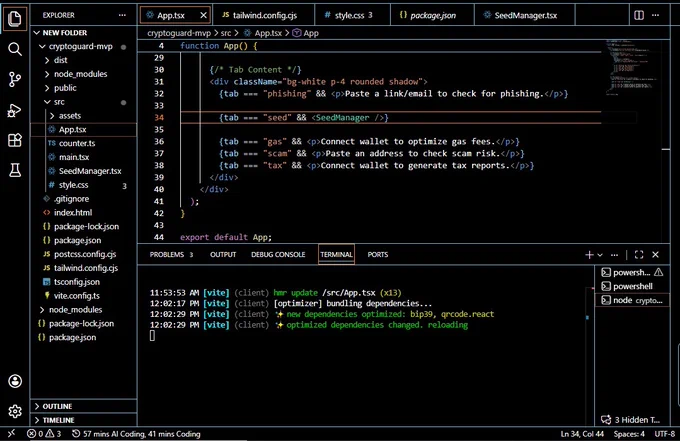
Task: Expand the Timeline section
Action: click(x=83, y=420)
